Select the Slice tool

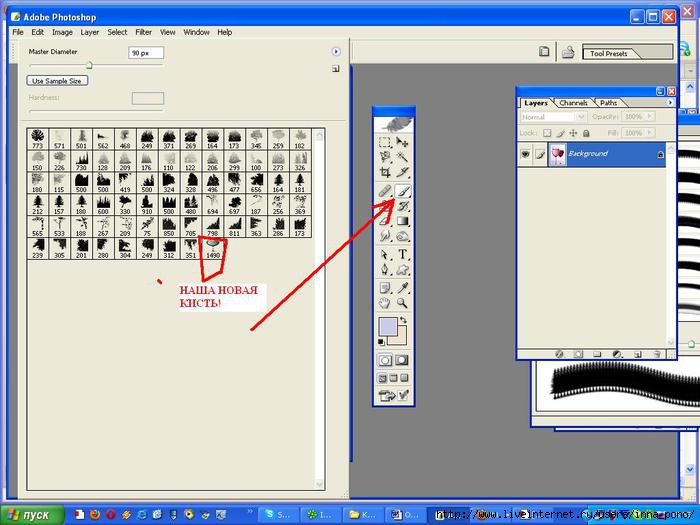point(402,172)
